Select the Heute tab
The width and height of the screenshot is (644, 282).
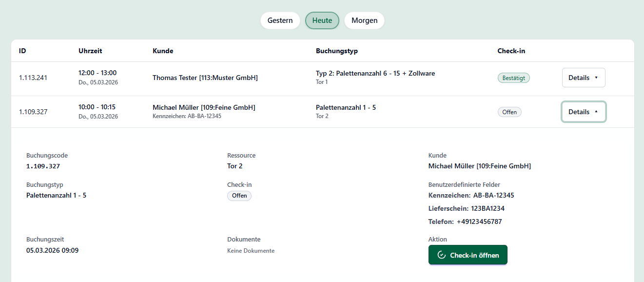322,20
